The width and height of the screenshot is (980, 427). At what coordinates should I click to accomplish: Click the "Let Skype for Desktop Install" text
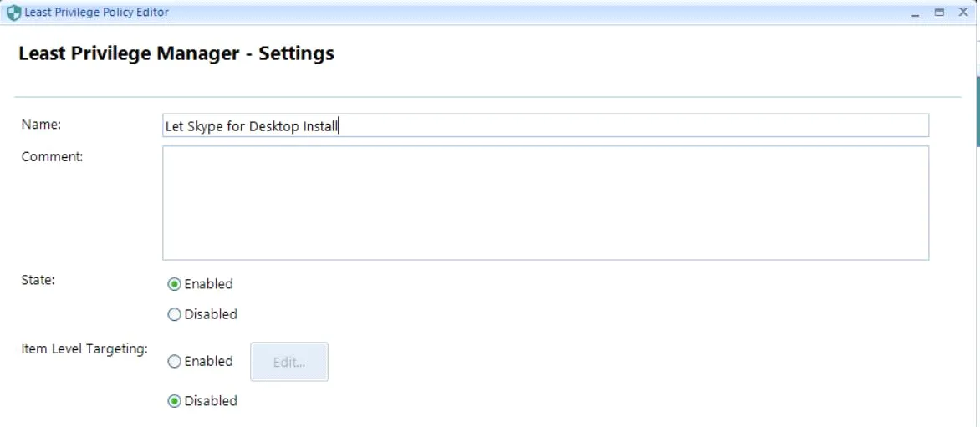point(251,126)
